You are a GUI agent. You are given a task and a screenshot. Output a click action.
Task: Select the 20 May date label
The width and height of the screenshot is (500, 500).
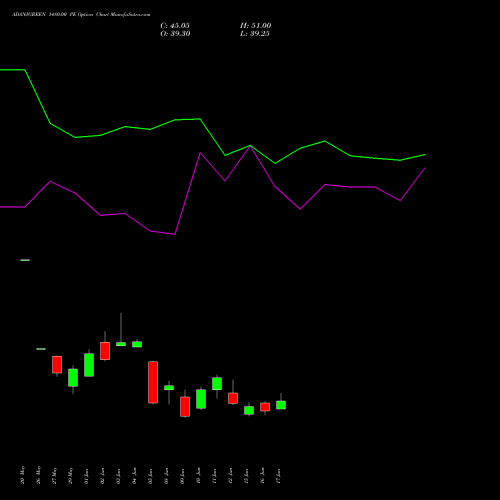22,475
